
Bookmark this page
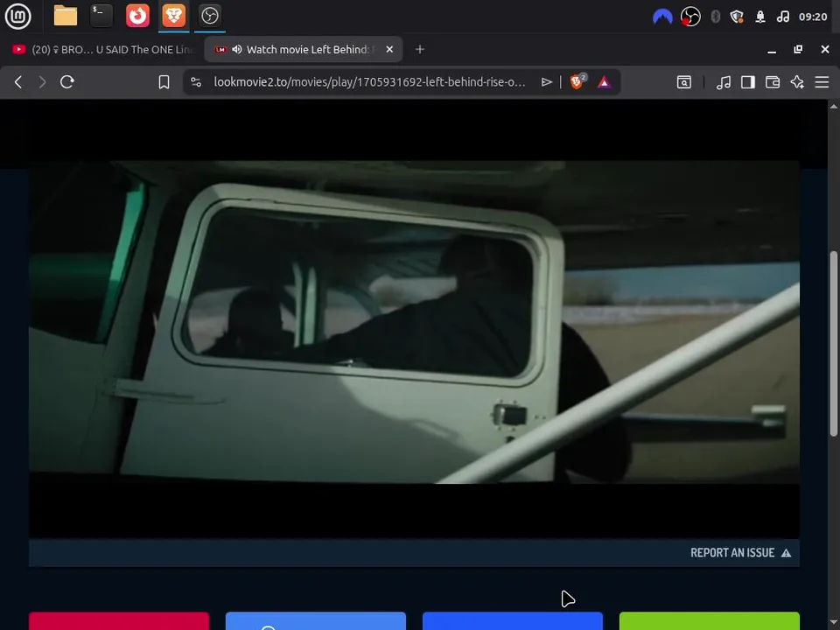coord(164,82)
